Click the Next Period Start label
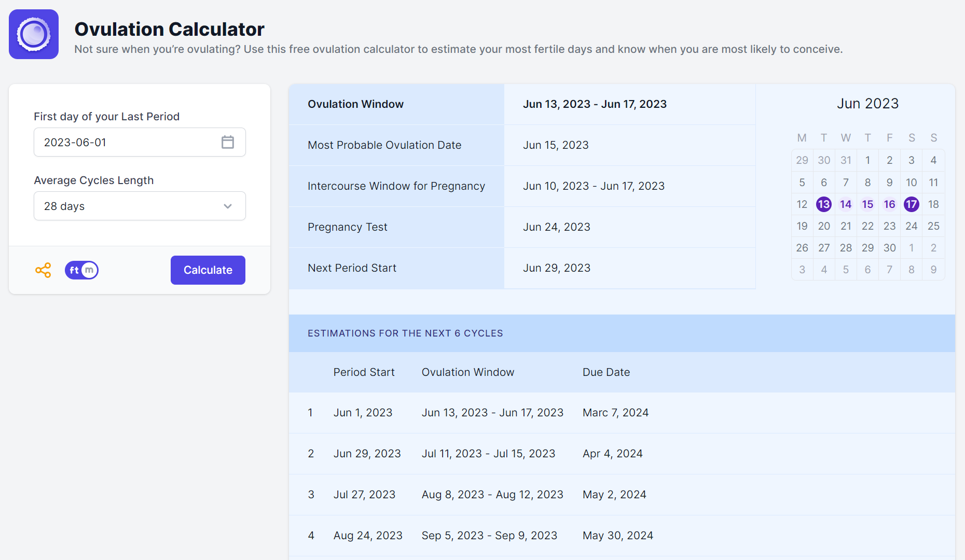This screenshot has height=560, width=965. [352, 268]
